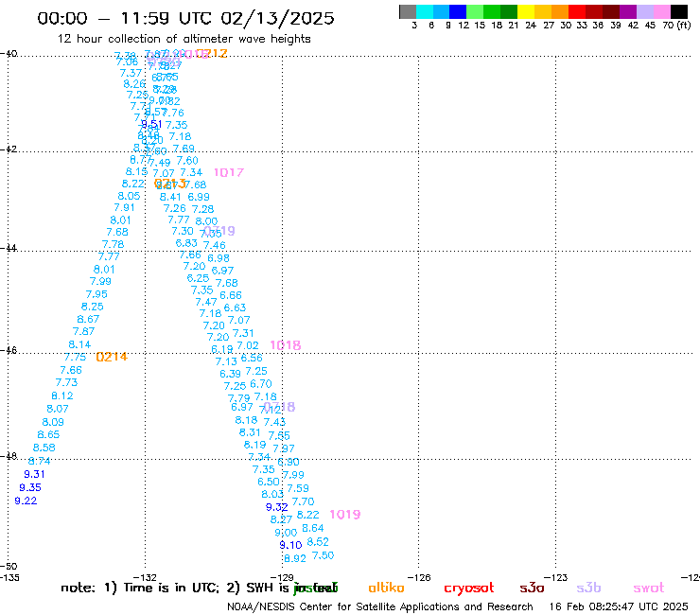Click the blue wave height value 9.31

click(x=34, y=474)
